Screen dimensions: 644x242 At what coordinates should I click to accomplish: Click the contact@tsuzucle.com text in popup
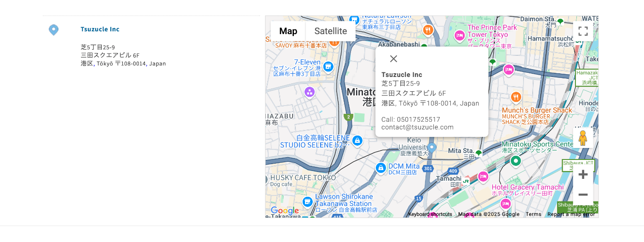click(417, 128)
